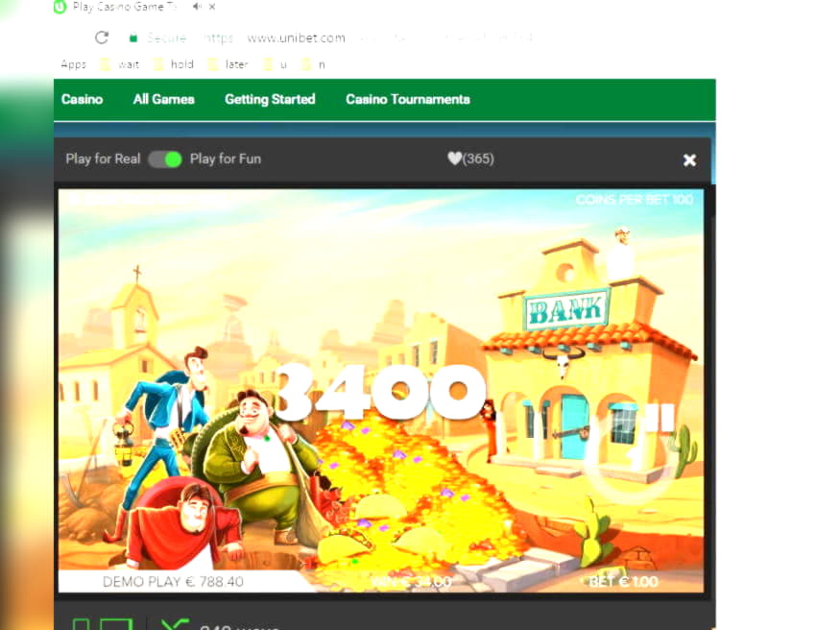Open the All Games menu
Viewport: 840px width, 630px height.
(164, 99)
